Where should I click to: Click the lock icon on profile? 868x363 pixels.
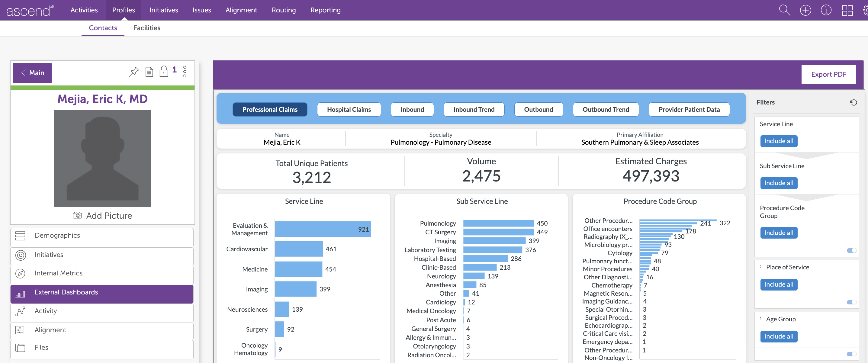click(164, 72)
